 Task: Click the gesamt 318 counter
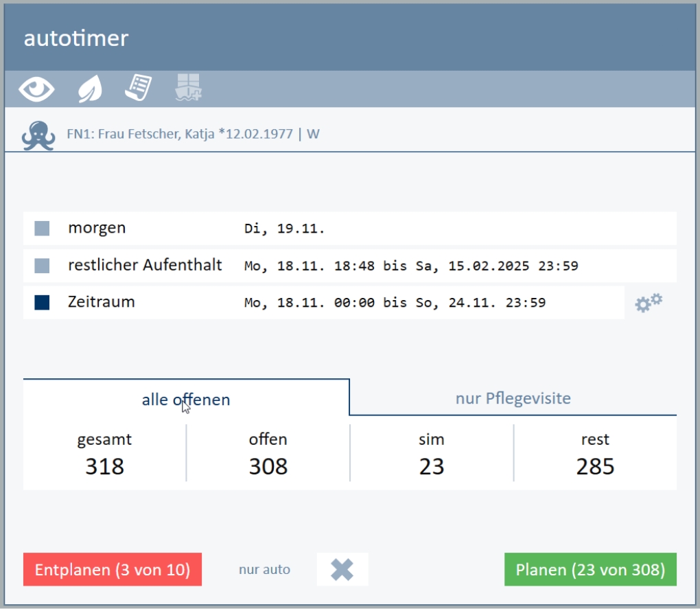pyautogui.click(x=104, y=455)
